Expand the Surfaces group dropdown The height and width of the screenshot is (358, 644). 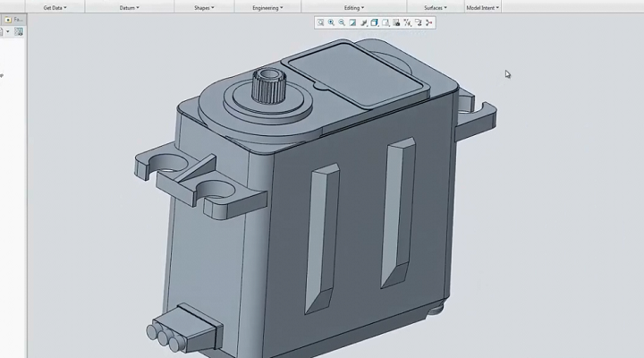click(x=435, y=7)
